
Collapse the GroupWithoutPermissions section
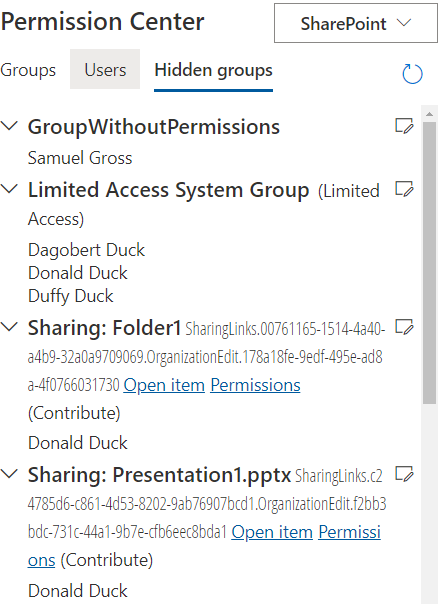[10, 126]
